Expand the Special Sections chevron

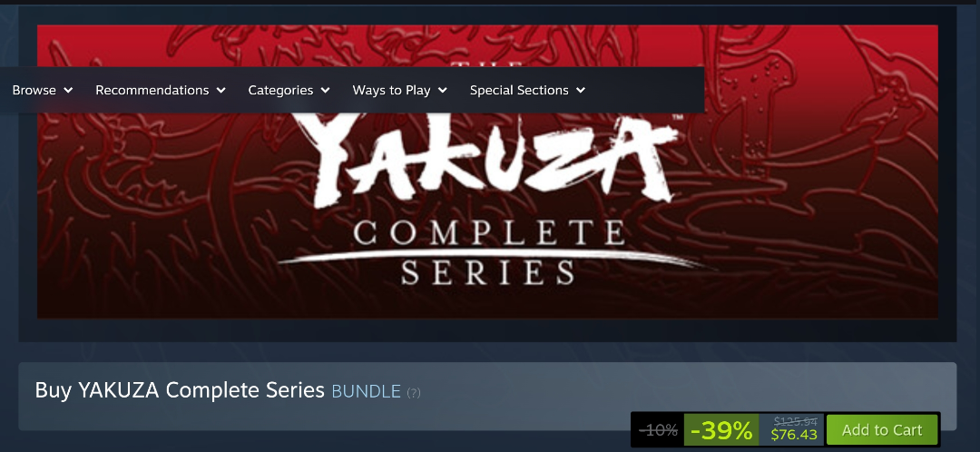(581, 90)
